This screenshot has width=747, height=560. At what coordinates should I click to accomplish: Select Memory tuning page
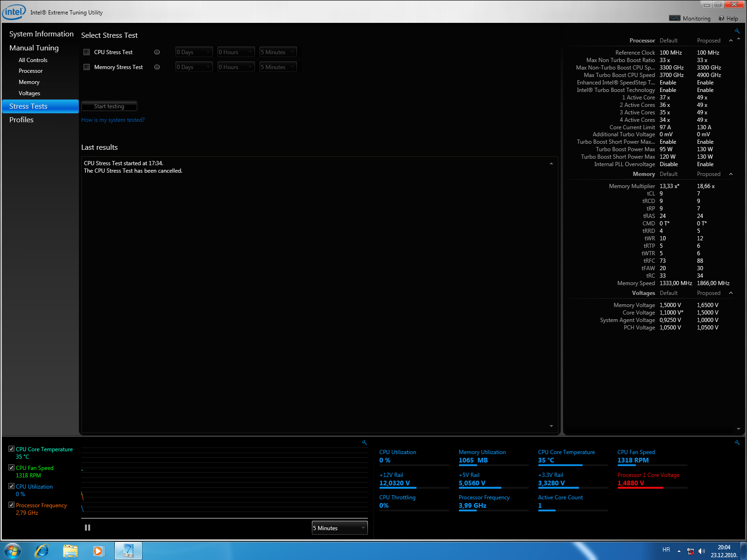point(29,82)
